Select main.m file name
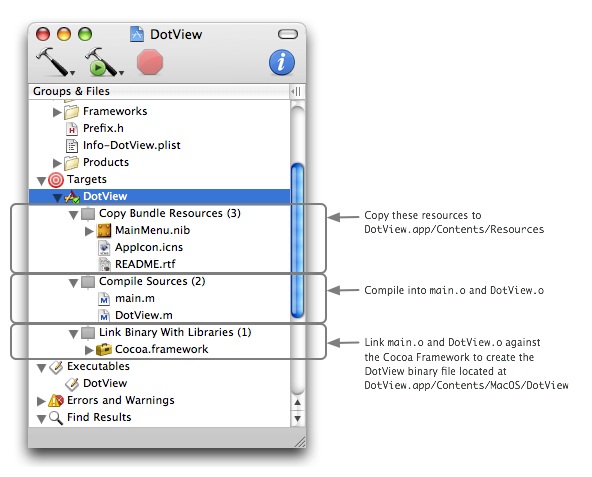 135,298
